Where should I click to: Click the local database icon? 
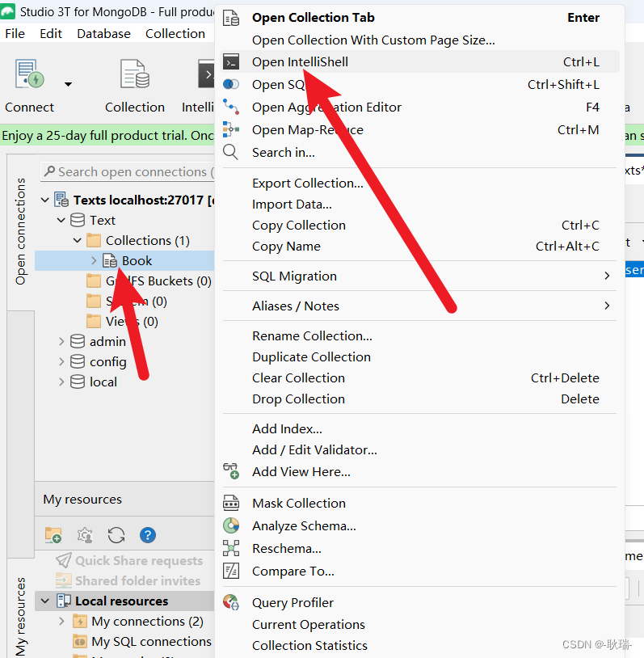tap(78, 382)
